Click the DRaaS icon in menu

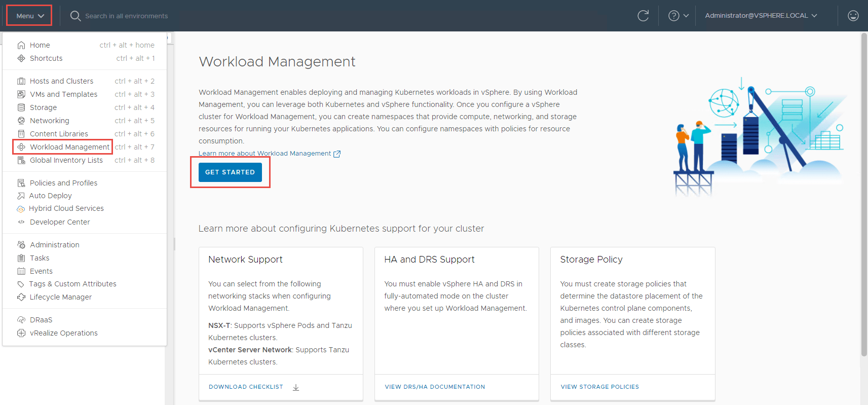tap(21, 320)
